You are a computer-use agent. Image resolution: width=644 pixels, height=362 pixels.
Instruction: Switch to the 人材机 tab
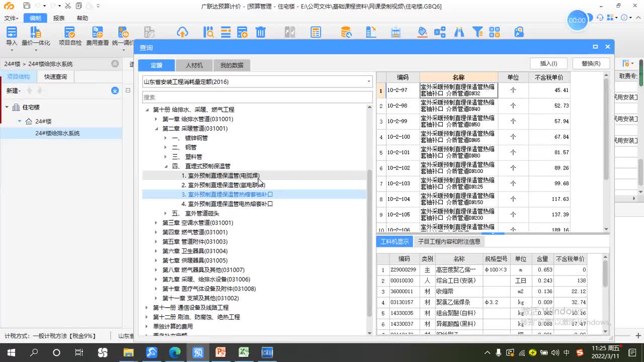click(x=194, y=65)
